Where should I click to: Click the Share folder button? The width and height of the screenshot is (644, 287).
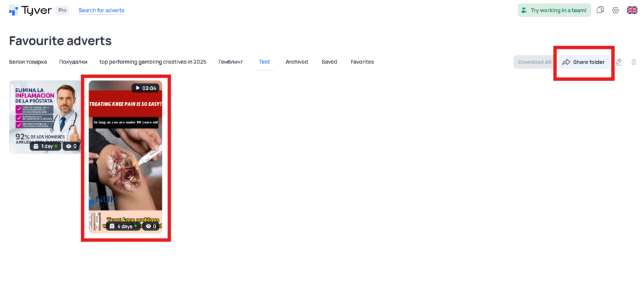click(584, 62)
